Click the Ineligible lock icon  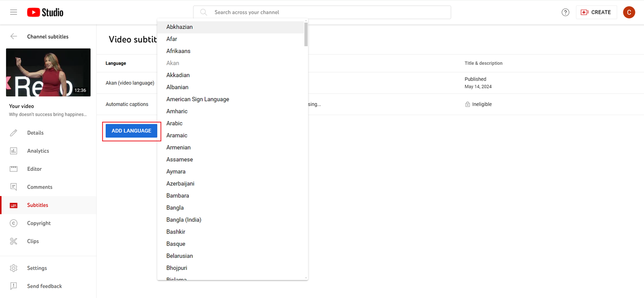(x=467, y=104)
